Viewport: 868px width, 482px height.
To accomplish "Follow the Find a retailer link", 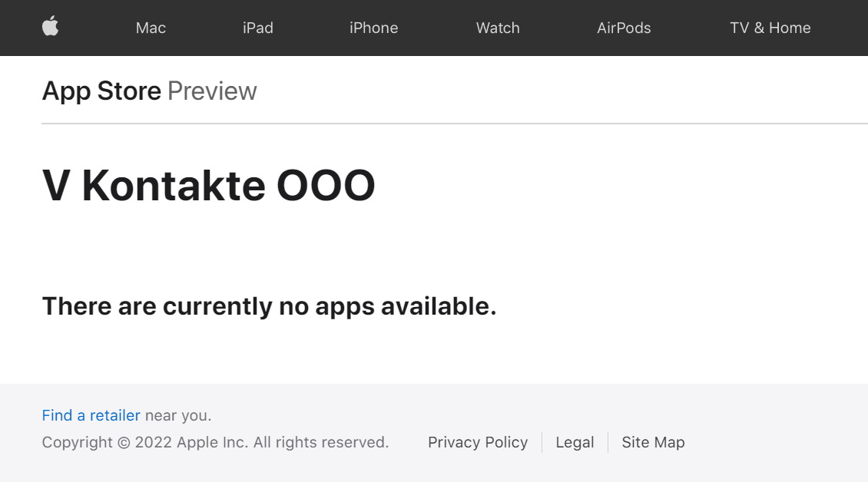I will (91, 415).
